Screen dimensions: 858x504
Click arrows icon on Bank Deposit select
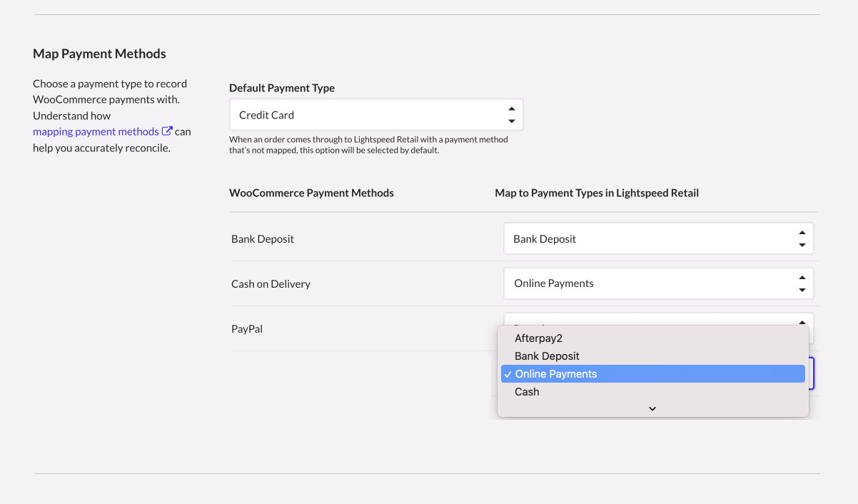click(802, 239)
